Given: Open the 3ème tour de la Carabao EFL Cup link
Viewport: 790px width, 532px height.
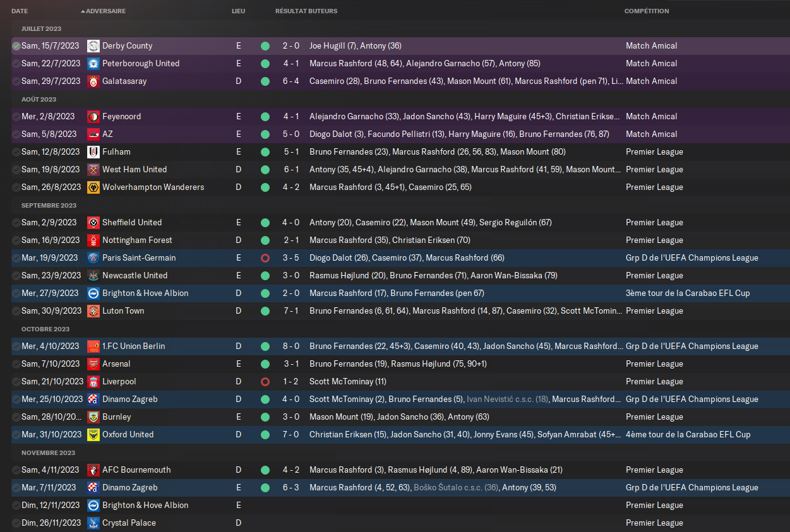Looking at the screenshot, I should (688, 293).
